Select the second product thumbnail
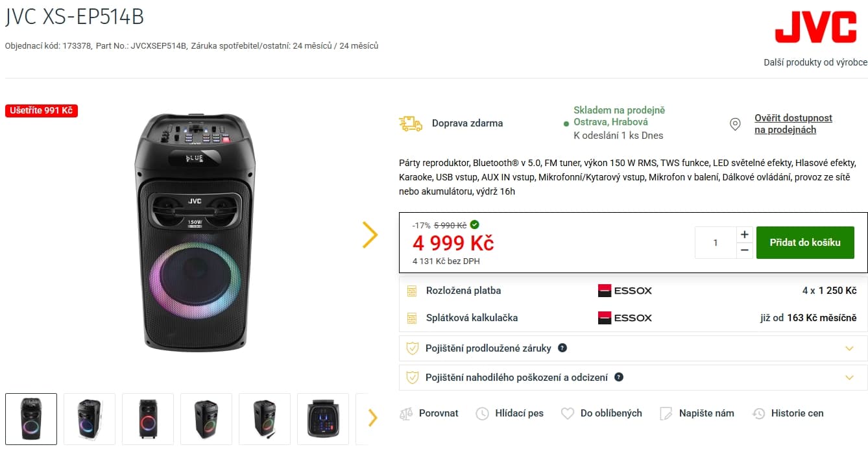The height and width of the screenshot is (471, 868). (89, 418)
